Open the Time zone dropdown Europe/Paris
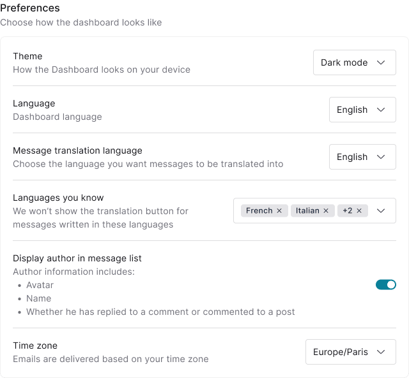 click(x=350, y=352)
